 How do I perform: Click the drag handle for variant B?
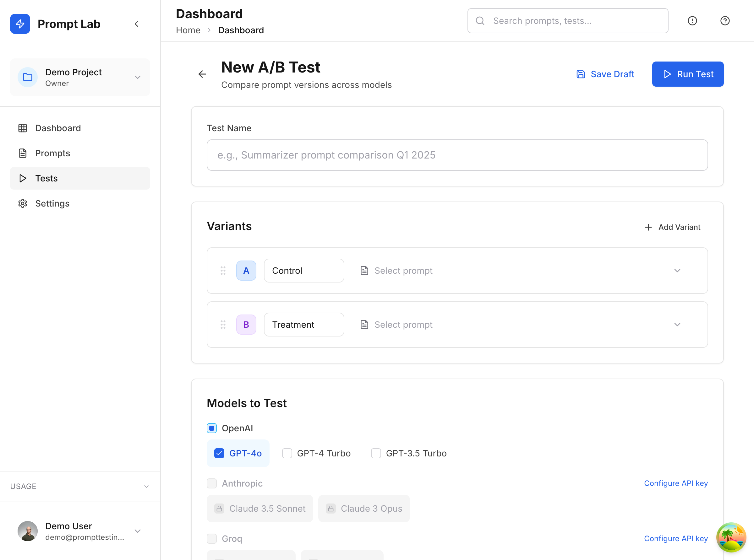(223, 324)
